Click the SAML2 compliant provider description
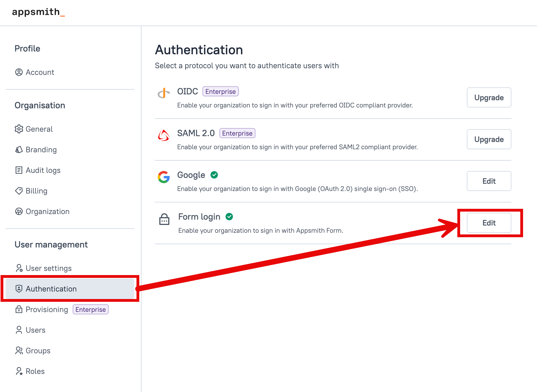Screen dimensions: 537x392 point(297,147)
